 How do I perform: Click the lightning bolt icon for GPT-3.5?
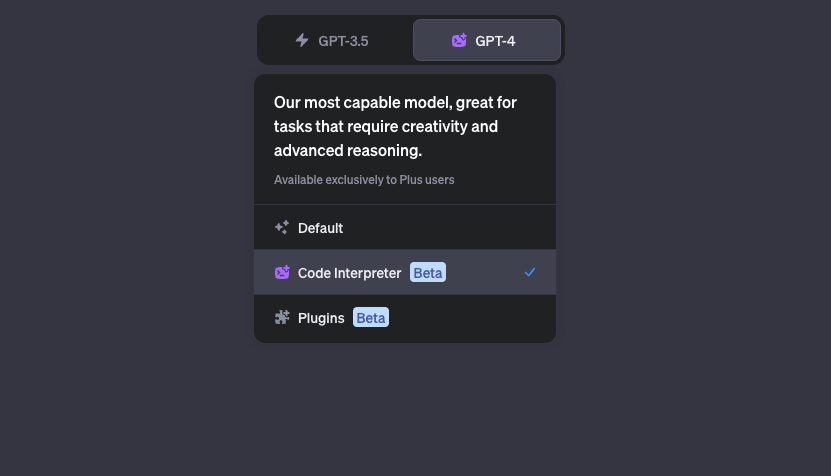[x=302, y=40]
